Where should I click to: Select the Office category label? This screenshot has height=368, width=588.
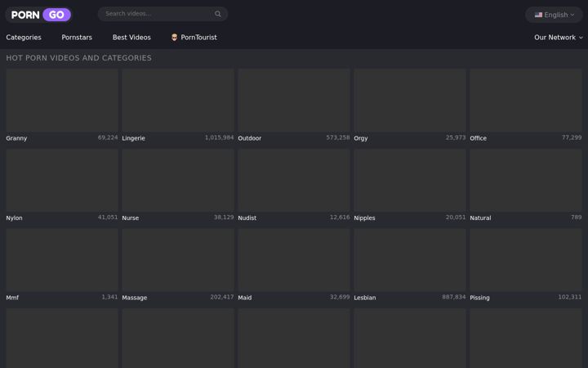point(478,138)
